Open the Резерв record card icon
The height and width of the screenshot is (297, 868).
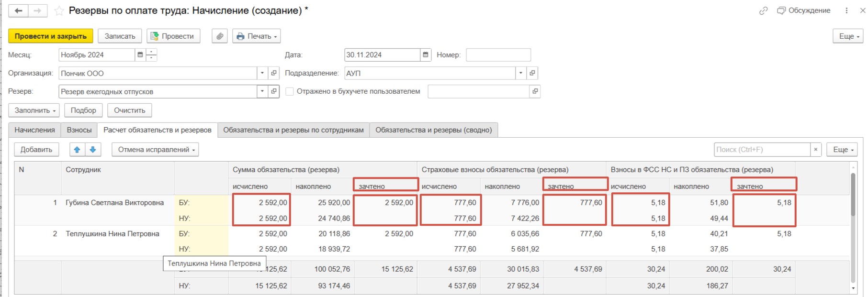point(274,91)
